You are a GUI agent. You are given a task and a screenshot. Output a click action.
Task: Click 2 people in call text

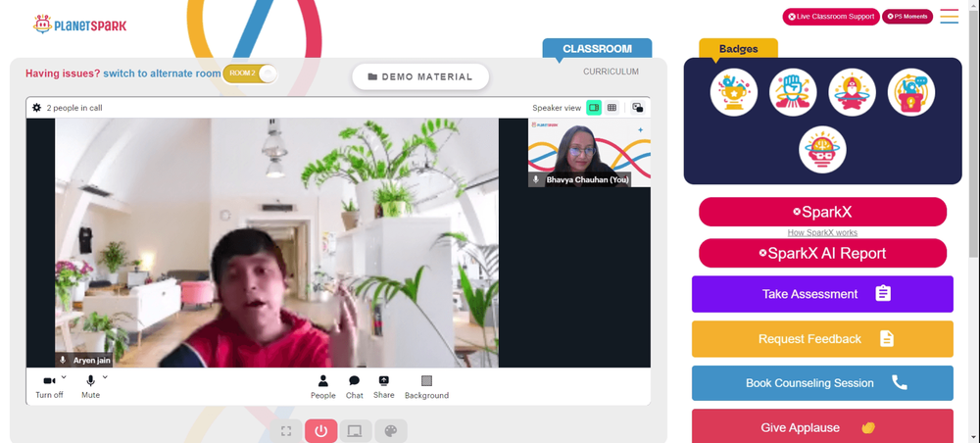point(74,108)
